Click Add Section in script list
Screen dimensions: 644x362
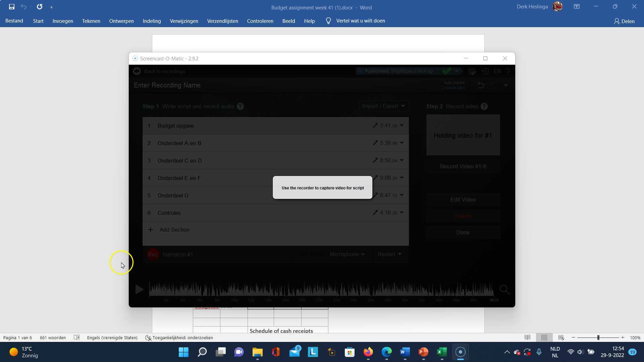click(174, 230)
